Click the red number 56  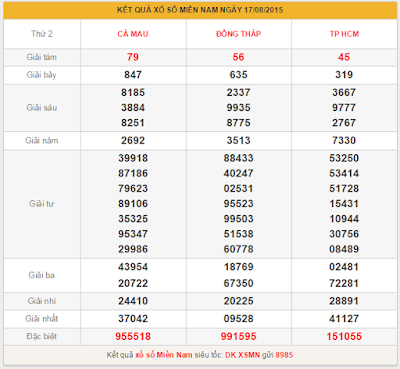tap(238, 57)
